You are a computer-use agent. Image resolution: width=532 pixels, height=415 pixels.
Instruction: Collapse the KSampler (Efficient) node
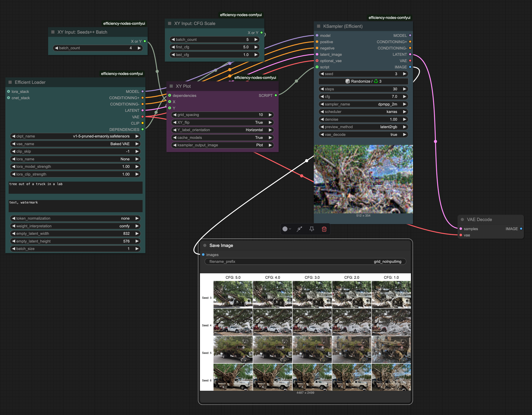tap(318, 26)
